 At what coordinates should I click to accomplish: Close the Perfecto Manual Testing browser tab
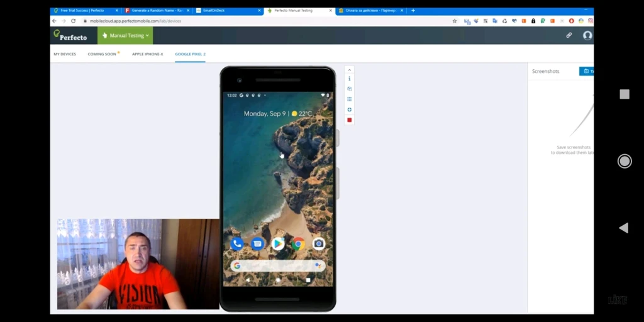(331, 10)
